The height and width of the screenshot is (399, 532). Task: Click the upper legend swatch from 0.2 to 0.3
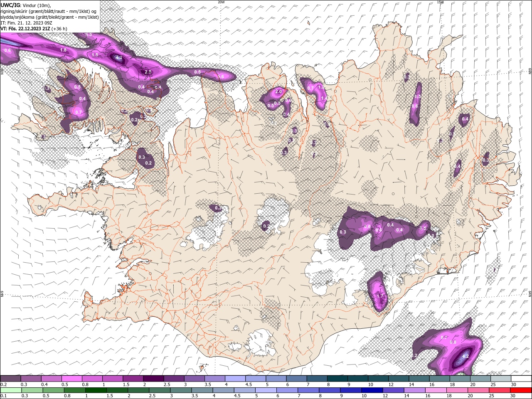[10, 379]
